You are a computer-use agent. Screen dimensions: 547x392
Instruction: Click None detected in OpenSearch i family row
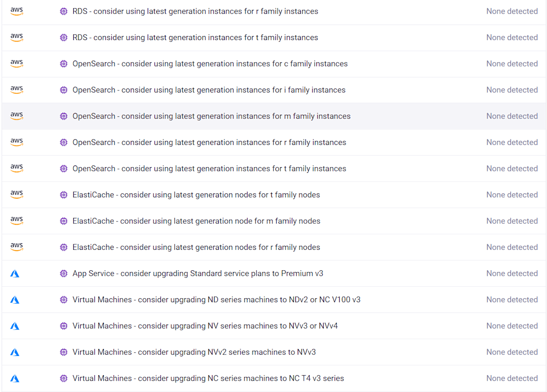(512, 90)
